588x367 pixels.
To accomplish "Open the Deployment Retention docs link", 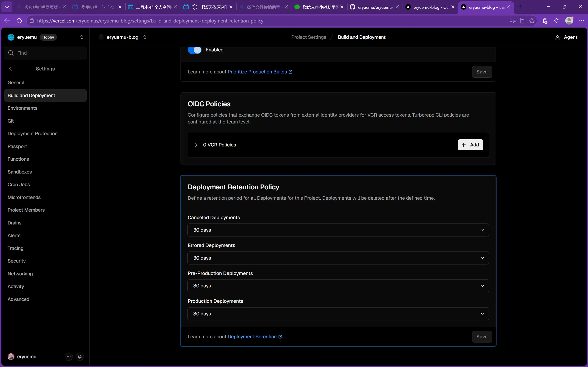I will pos(255,337).
